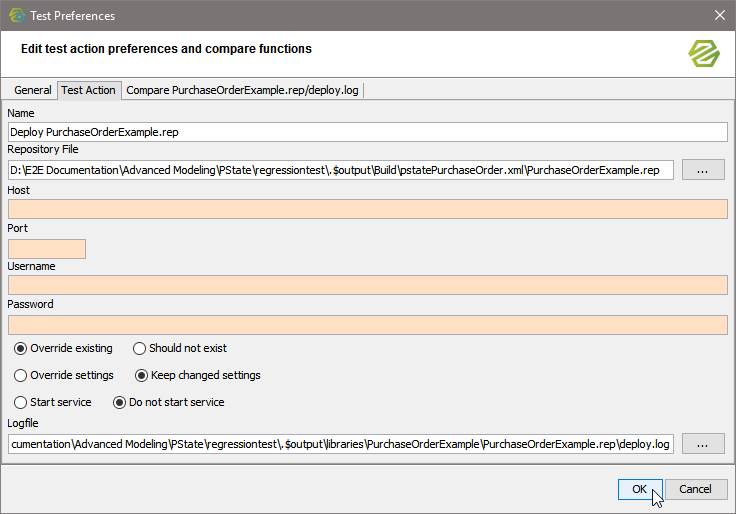The width and height of the screenshot is (736, 514).
Task: Click the Password input field
Action: [x=366, y=325]
